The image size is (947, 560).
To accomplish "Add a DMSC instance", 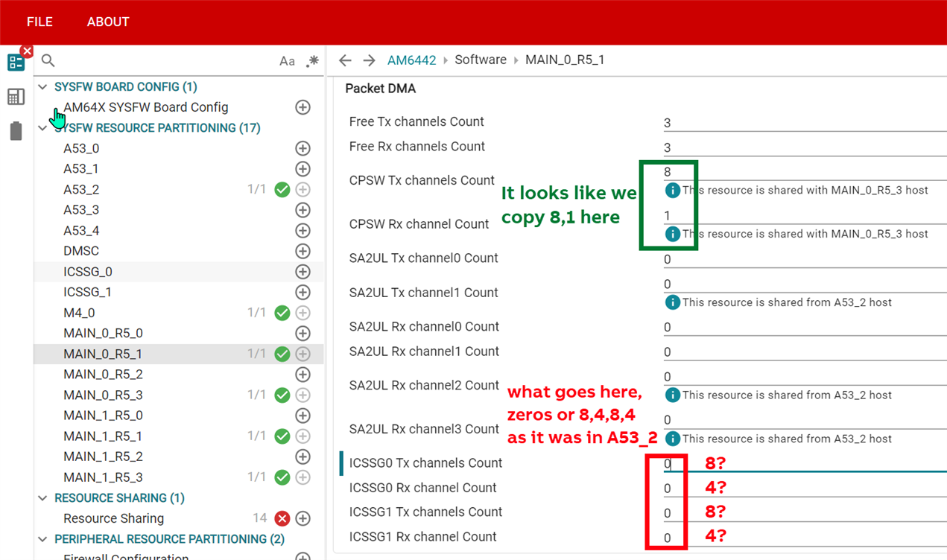I will click(303, 252).
